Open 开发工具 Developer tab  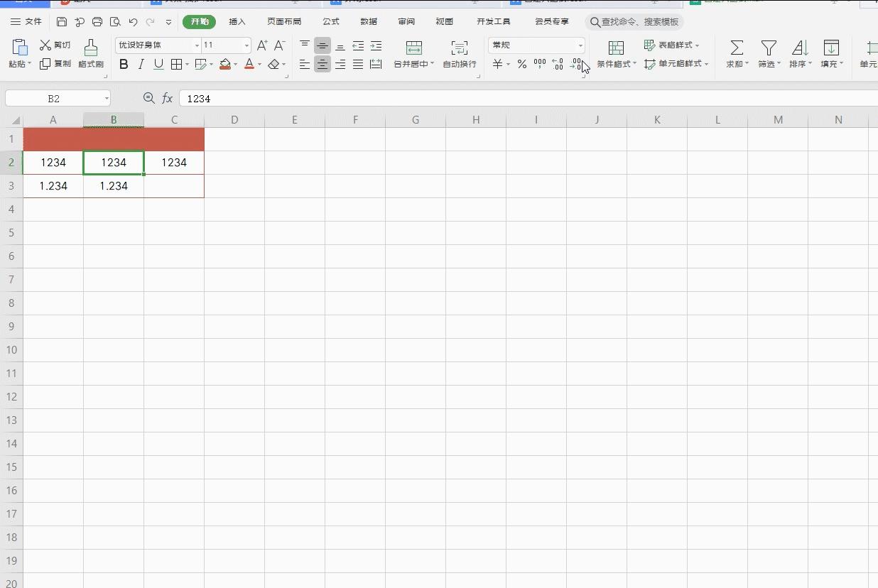coord(494,22)
